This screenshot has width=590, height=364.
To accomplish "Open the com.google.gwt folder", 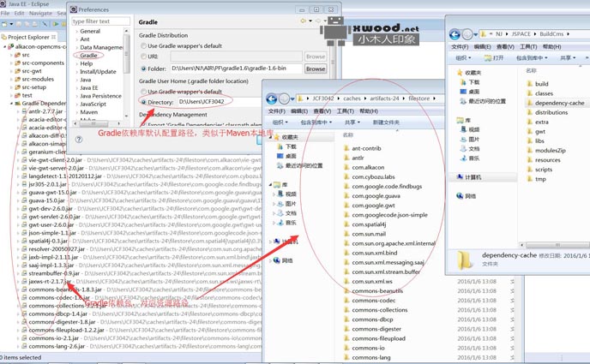I will (x=369, y=206).
